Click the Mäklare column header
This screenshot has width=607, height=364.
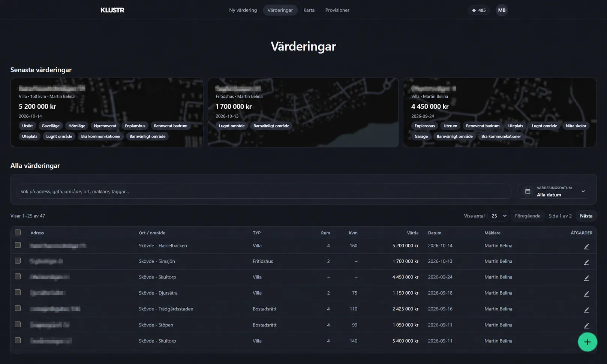pyautogui.click(x=492, y=233)
